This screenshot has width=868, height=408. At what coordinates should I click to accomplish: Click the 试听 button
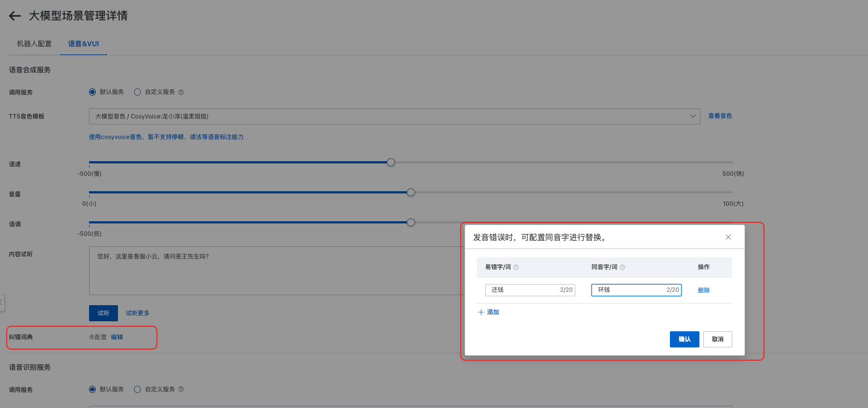(x=103, y=313)
